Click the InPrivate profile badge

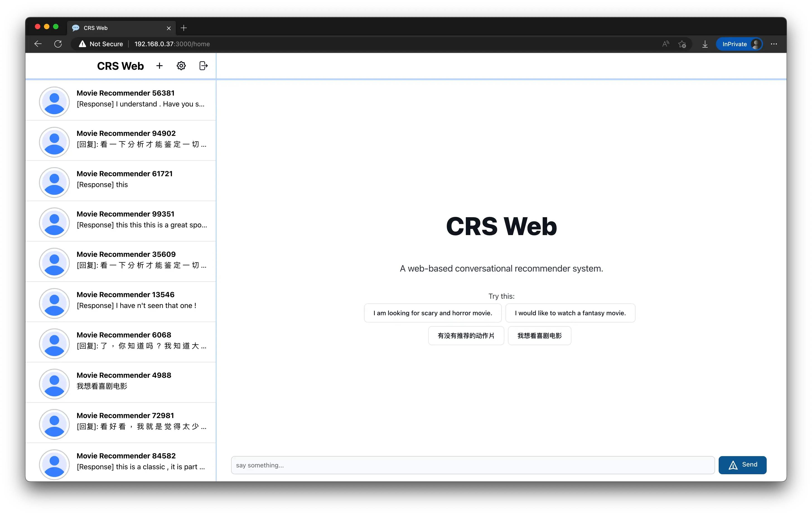pyautogui.click(x=739, y=44)
